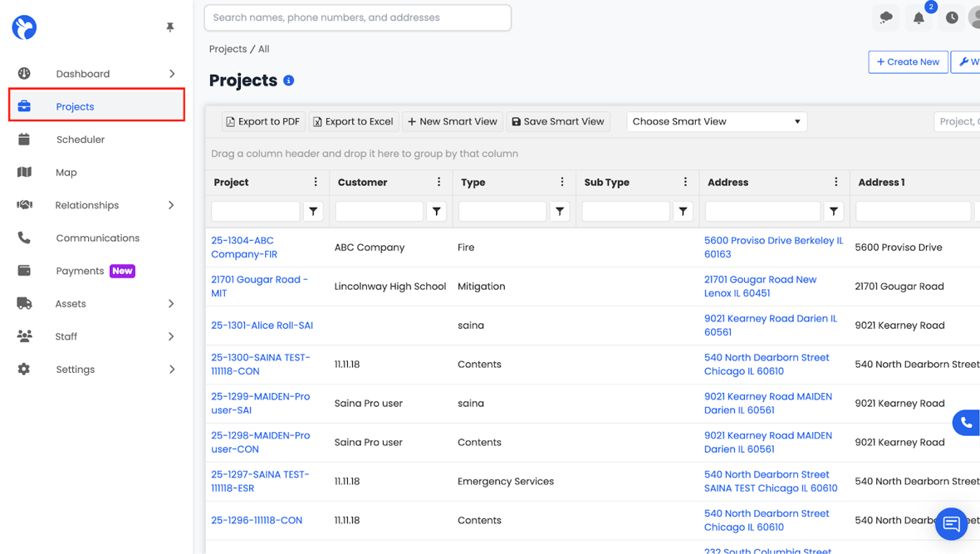The width and height of the screenshot is (980, 554).
Task: Expand the Dashboard submenu chevron
Action: tap(172, 74)
